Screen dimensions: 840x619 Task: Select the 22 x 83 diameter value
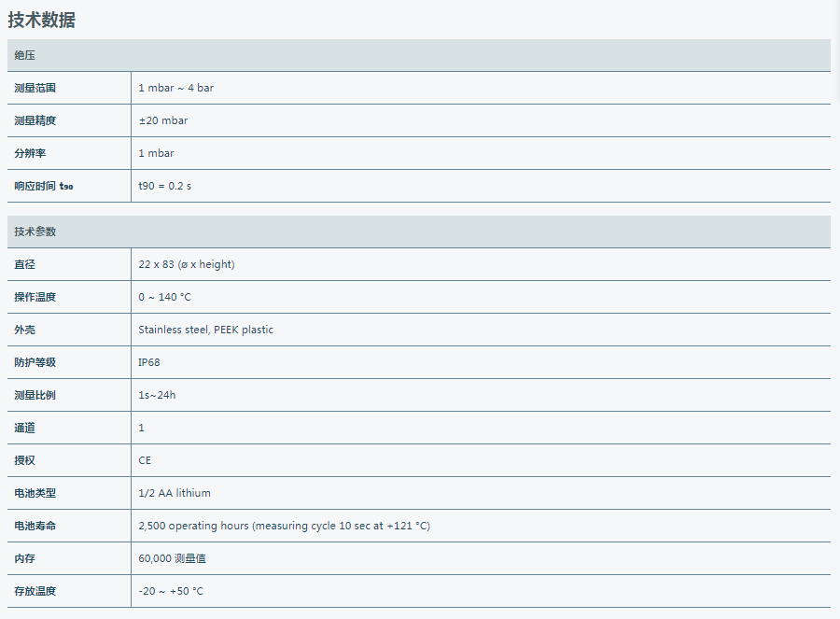coord(187,264)
